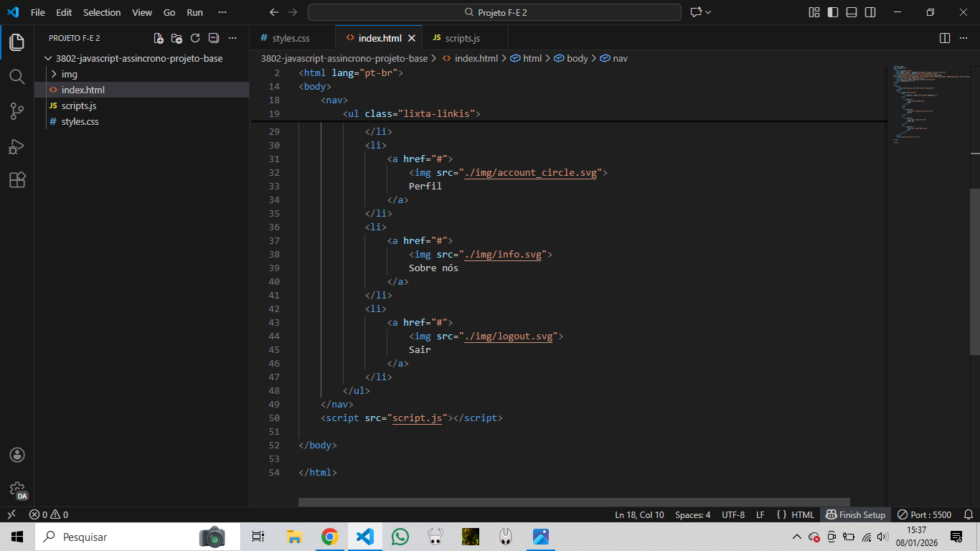Click Finish Setup in status bar
The width and height of the screenshot is (980, 551).
point(856,515)
